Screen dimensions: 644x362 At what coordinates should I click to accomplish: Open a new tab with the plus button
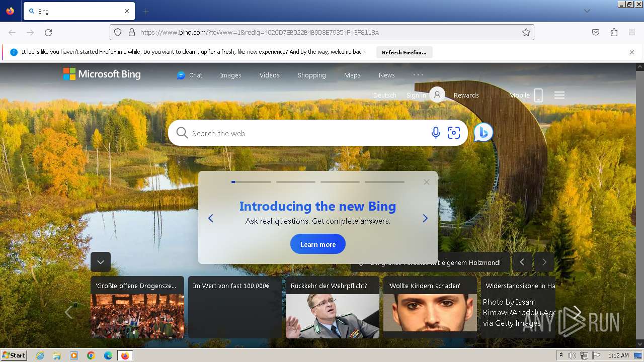click(x=145, y=11)
